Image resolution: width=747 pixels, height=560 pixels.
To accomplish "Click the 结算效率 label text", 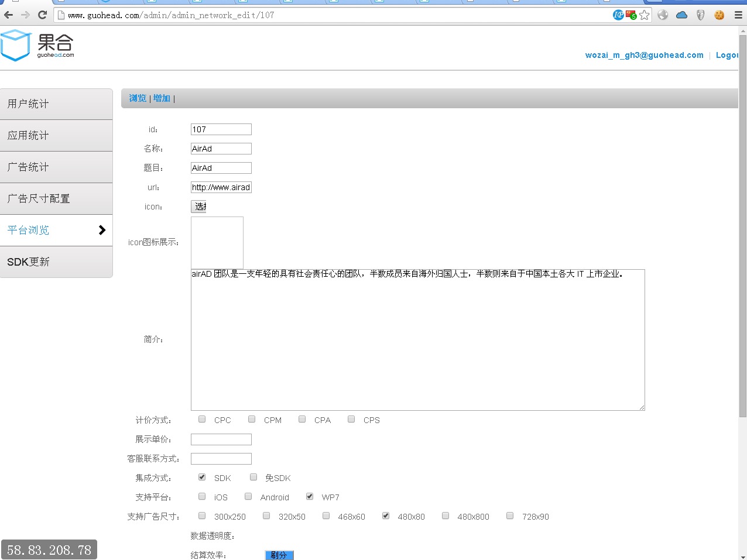I will tap(208, 555).
